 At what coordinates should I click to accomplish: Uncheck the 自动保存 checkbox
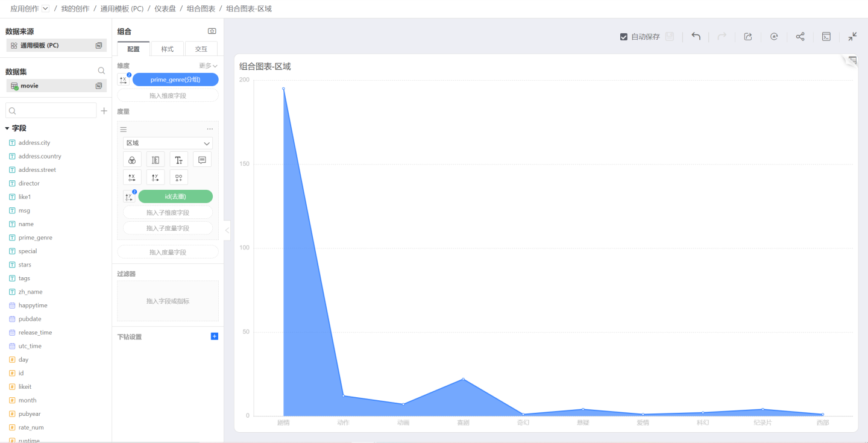pyautogui.click(x=624, y=37)
